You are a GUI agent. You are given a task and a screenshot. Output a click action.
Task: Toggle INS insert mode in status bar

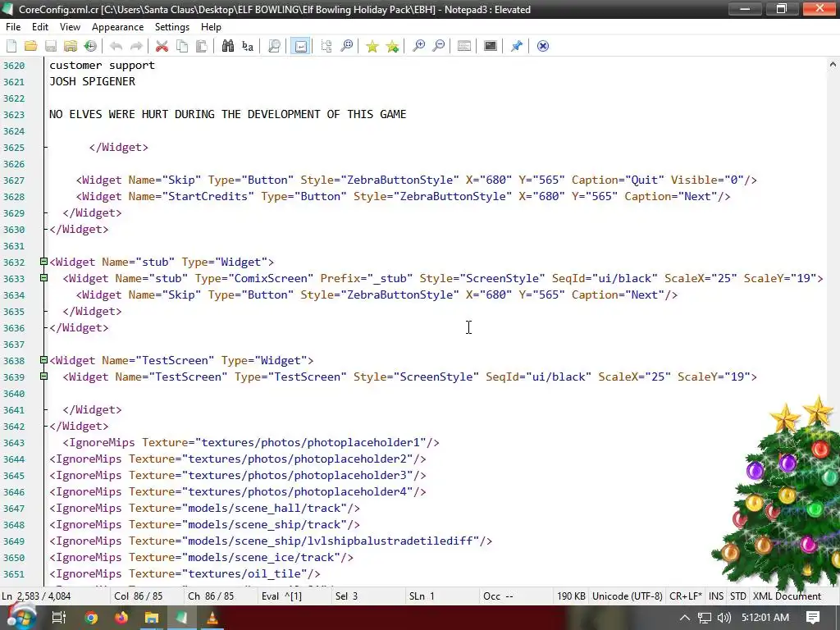pyautogui.click(x=715, y=596)
